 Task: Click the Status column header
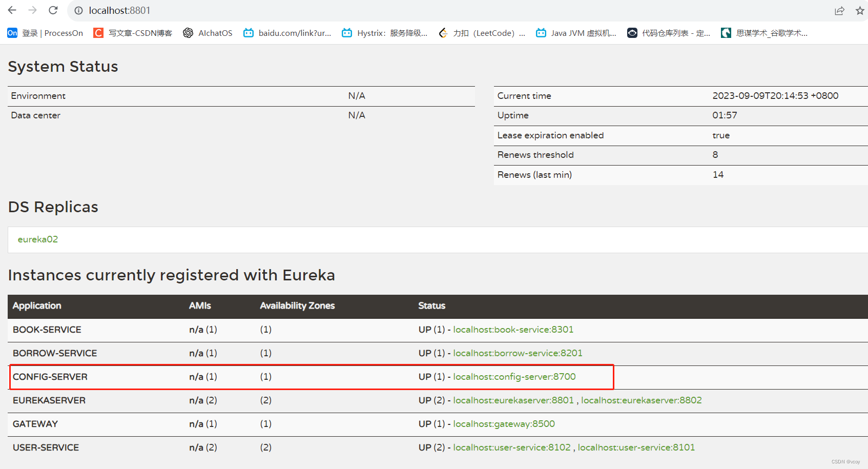432,305
